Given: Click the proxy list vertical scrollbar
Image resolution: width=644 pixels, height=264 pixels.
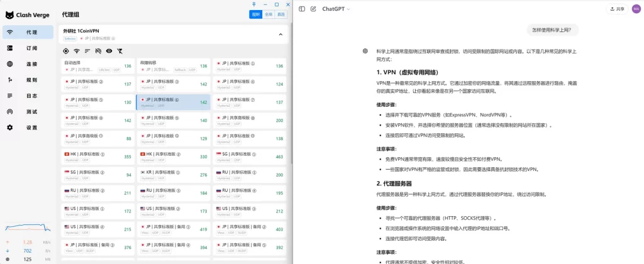Looking at the screenshot, I should point(291,94).
